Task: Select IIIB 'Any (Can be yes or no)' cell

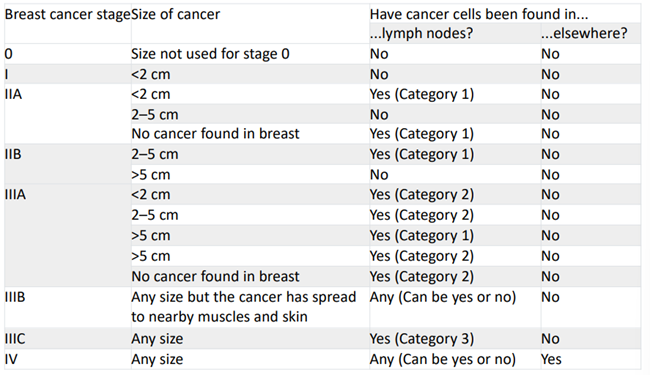Action: tap(443, 297)
